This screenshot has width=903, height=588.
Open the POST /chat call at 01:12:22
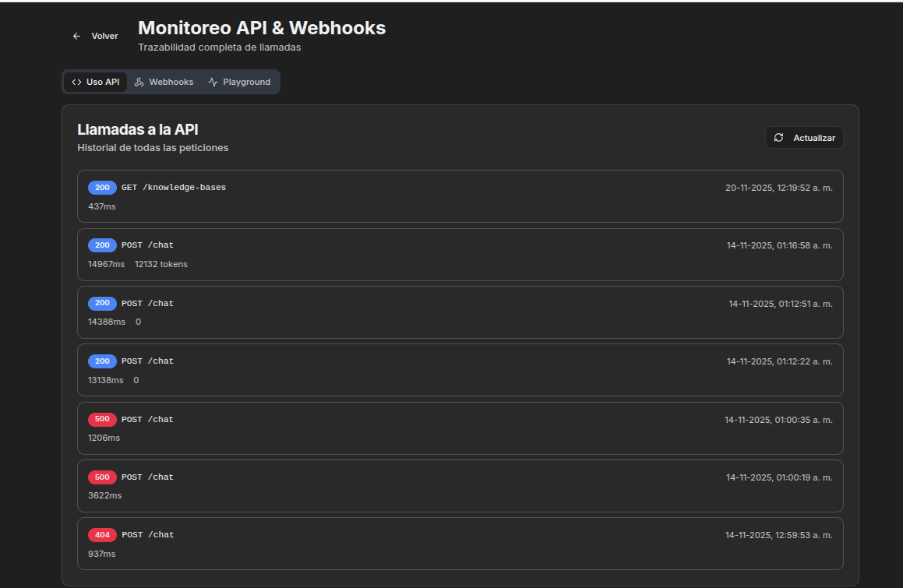(x=460, y=370)
